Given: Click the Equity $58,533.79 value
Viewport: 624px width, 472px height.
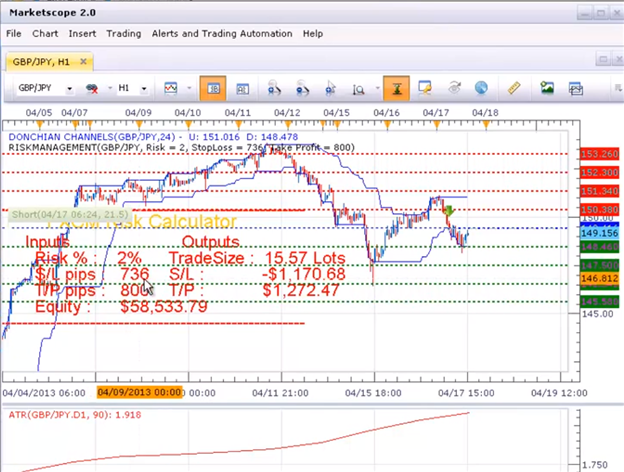Looking at the screenshot, I should pos(164,307).
